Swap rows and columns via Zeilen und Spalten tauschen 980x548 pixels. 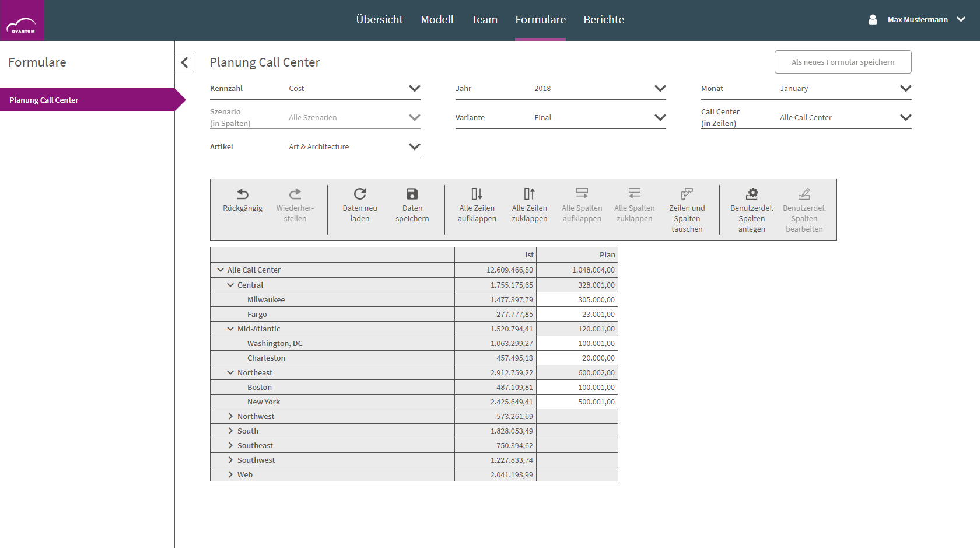point(687,194)
